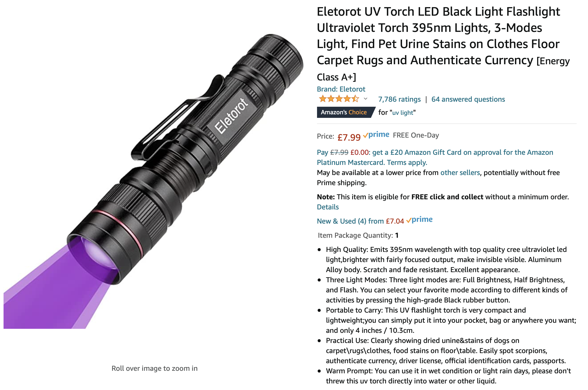Click the Eletorot logo on the torch
The height and width of the screenshot is (390, 588).
tap(231, 116)
